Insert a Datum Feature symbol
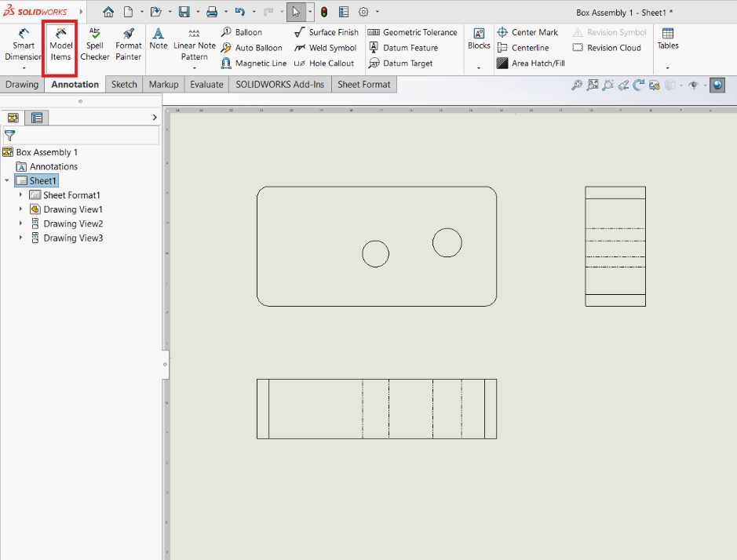Image resolution: width=737 pixels, height=560 pixels. 403,47
